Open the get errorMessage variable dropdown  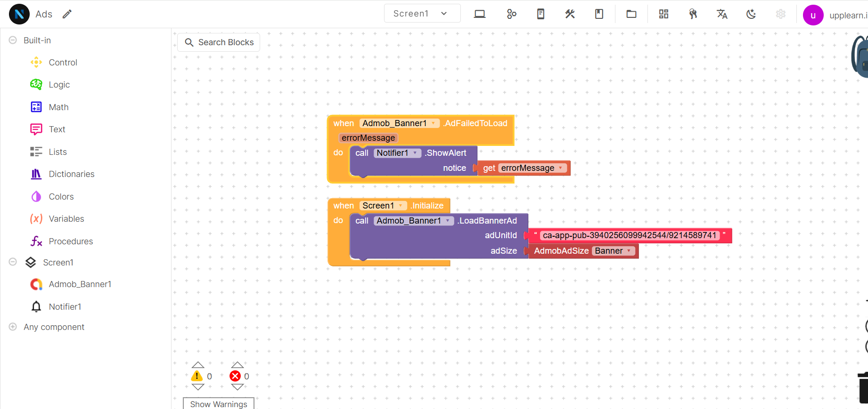pyautogui.click(x=532, y=168)
